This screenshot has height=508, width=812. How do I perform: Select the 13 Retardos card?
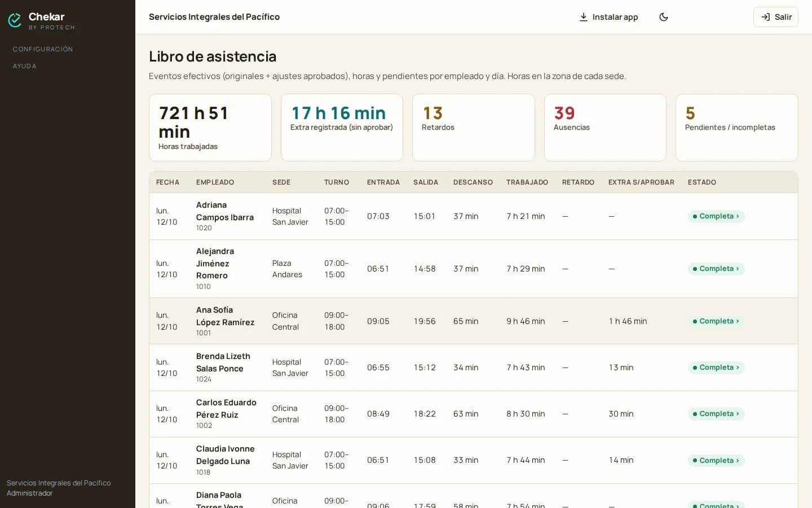474,128
